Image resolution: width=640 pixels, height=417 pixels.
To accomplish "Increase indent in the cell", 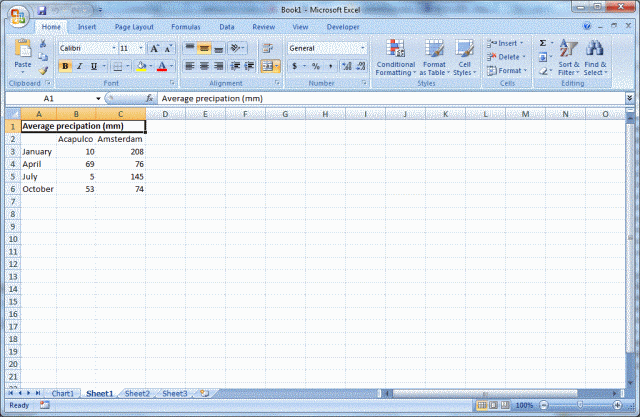I will 249,66.
